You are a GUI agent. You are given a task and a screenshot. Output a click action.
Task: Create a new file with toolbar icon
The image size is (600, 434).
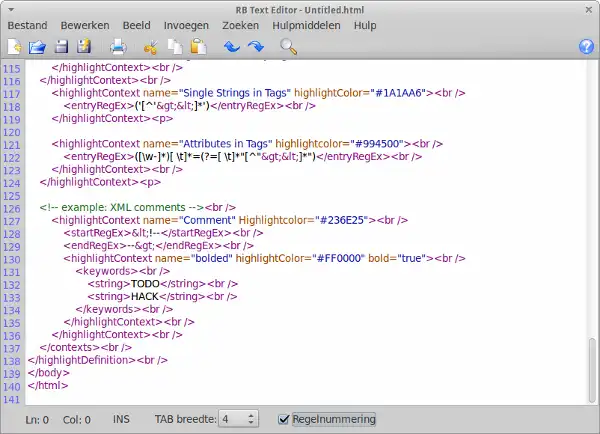pos(15,47)
